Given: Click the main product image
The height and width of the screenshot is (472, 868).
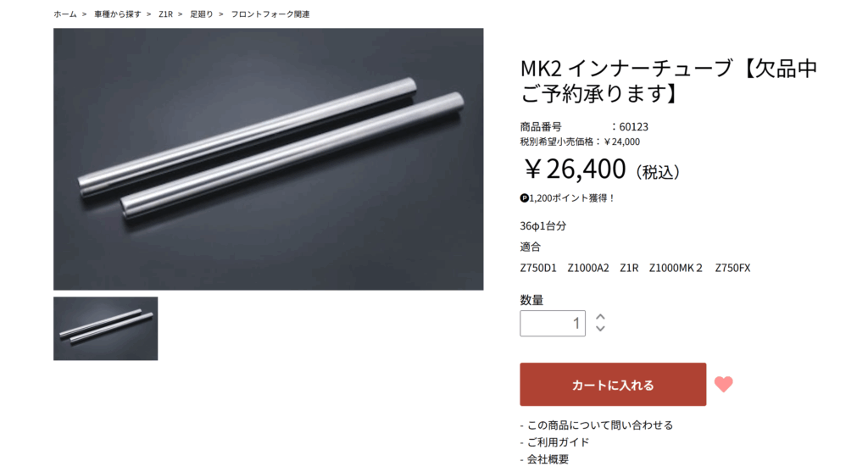Looking at the screenshot, I should tap(268, 158).
